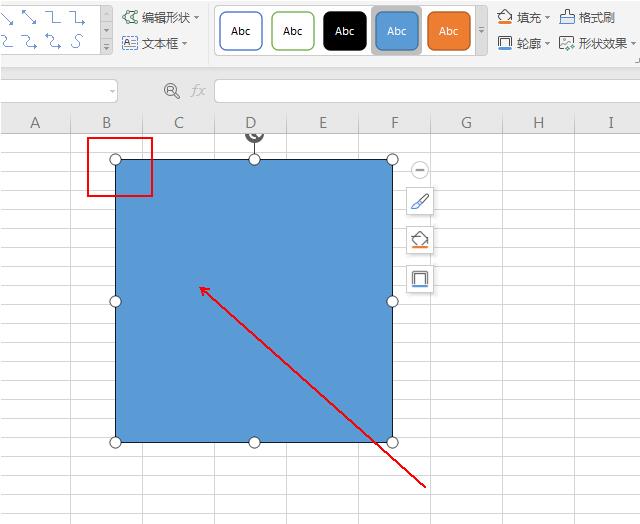Screen dimensions: 640x524
Task: Apply white style with green outline Abc
Action: tap(293, 31)
